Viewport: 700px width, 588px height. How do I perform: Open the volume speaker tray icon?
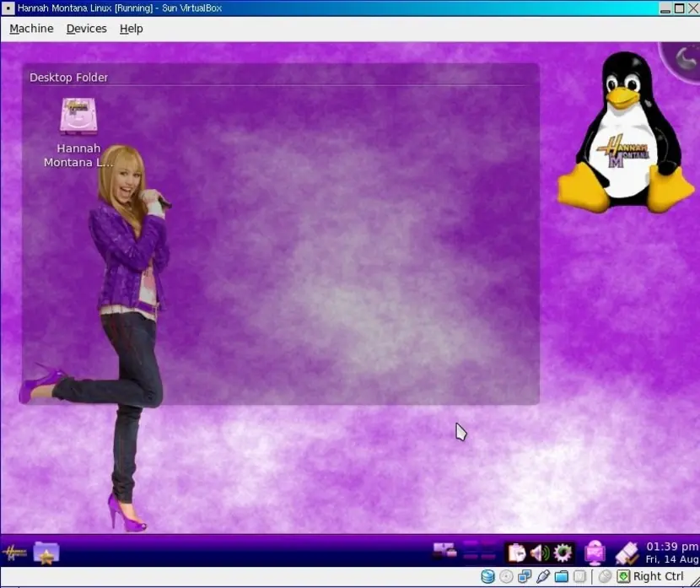point(540,553)
